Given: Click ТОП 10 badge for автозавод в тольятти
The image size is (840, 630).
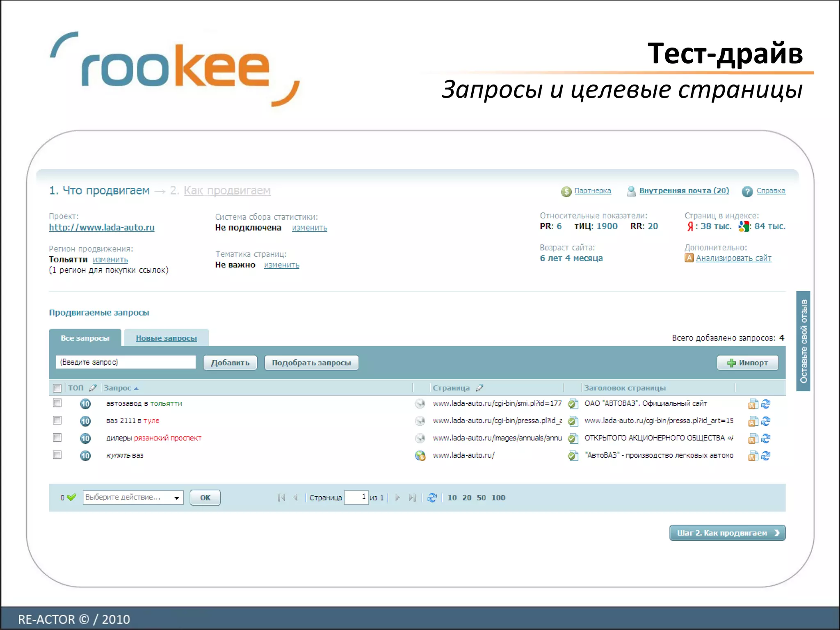Looking at the screenshot, I should [85, 404].
